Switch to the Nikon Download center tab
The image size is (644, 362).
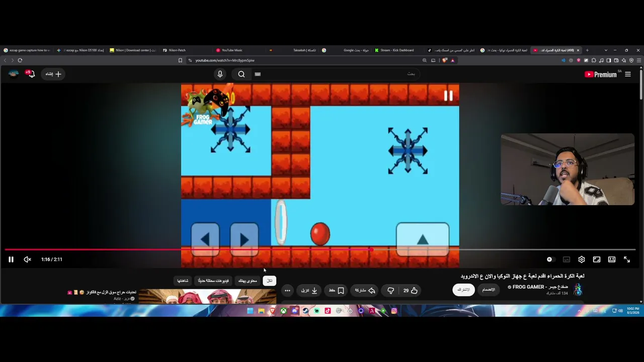[x=133, y=50]
